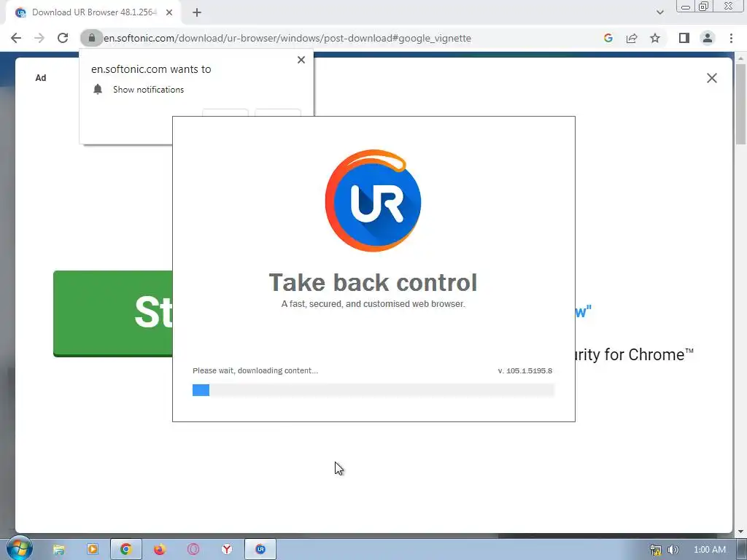Launch media player from the taskbar

93,550
